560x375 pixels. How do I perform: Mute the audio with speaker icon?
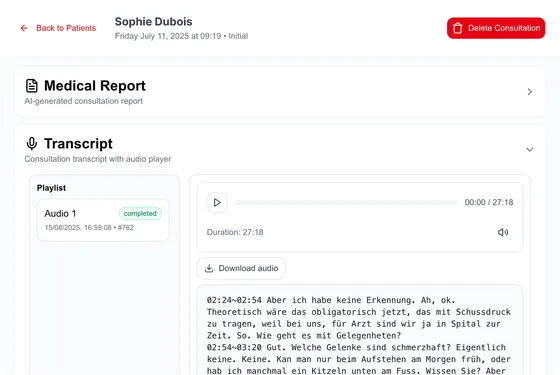503,232
